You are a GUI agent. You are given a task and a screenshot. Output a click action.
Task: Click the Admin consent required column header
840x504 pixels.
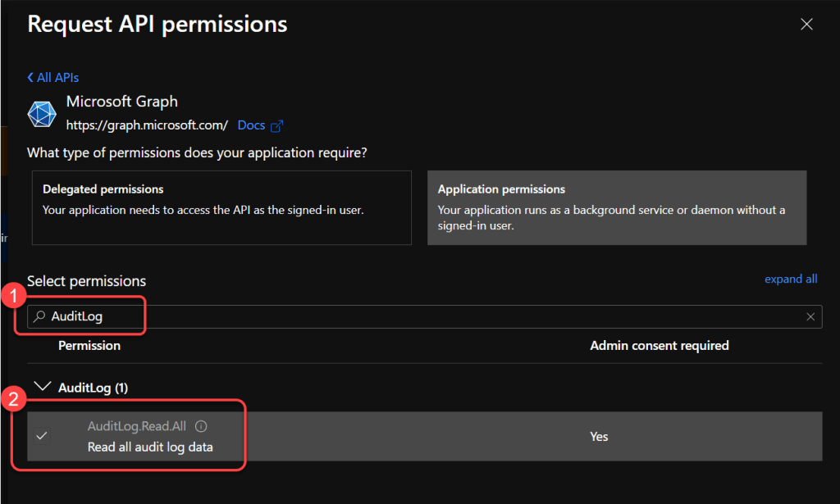pyautogui.click(x=659, y=346)
